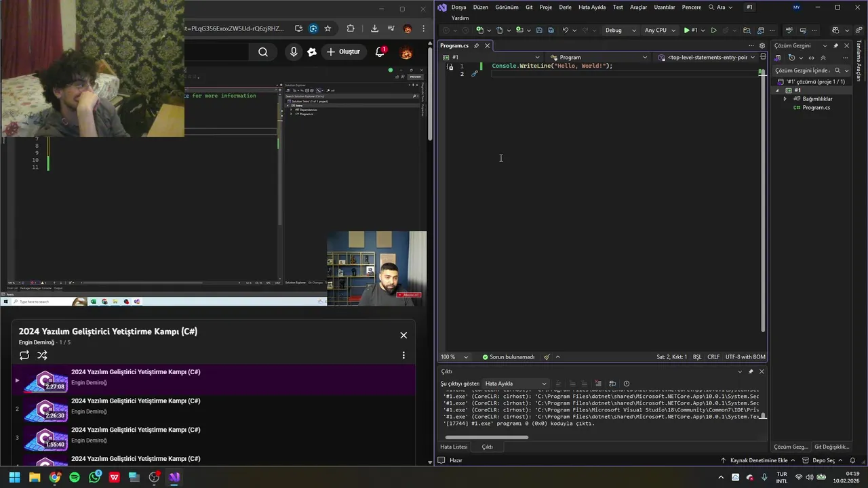Open Chrome extensions puzzle icon

(x=351, y=28)
